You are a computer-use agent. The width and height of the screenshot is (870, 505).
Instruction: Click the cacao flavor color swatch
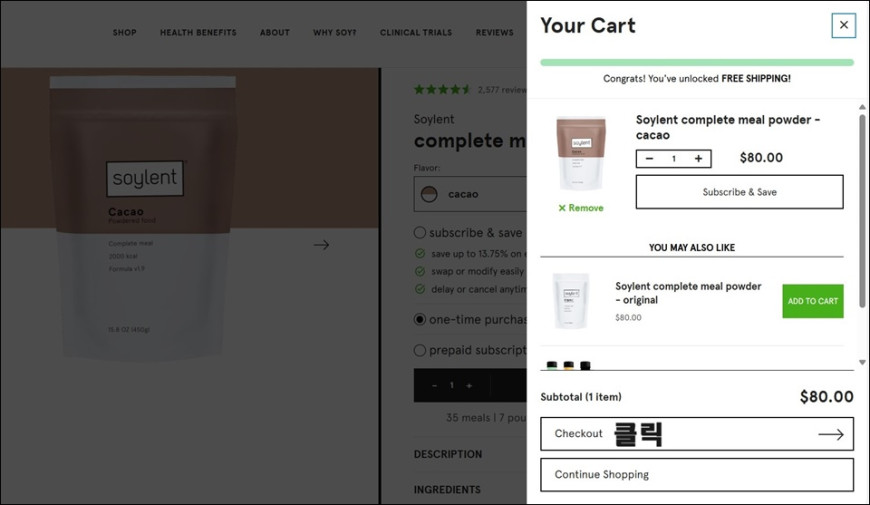tap(429, 194)
